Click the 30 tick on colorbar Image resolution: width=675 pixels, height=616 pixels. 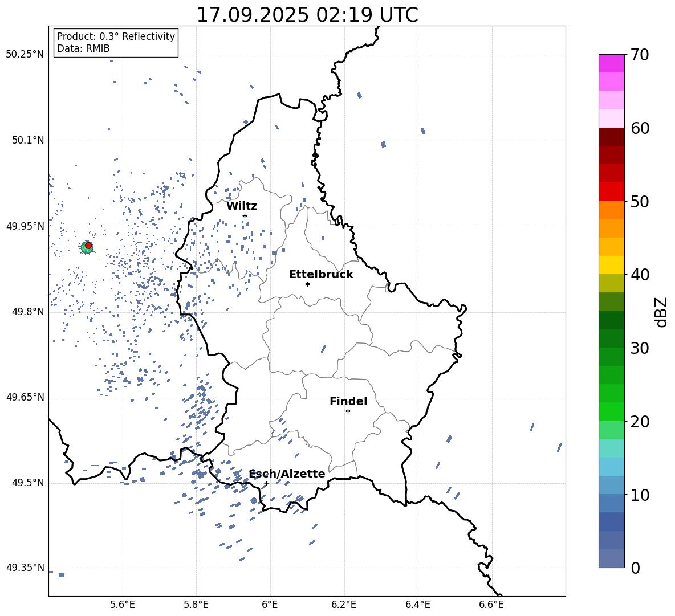pyautogui.click(x=640, y=348)
